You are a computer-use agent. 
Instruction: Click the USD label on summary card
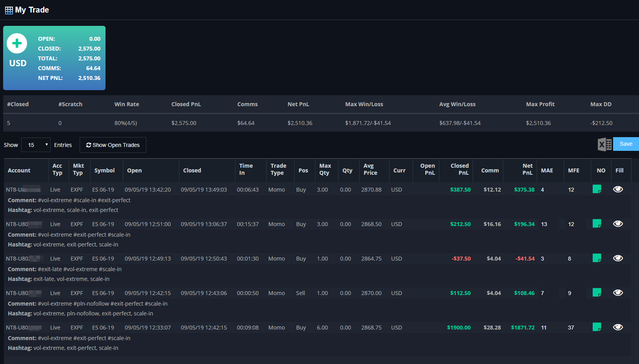tap(18, 63)
